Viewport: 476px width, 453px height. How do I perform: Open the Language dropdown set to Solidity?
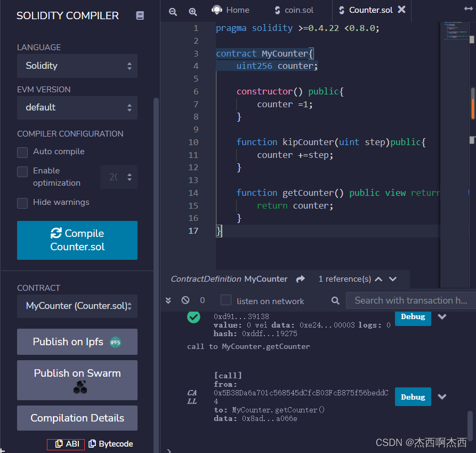coord(77,66)
